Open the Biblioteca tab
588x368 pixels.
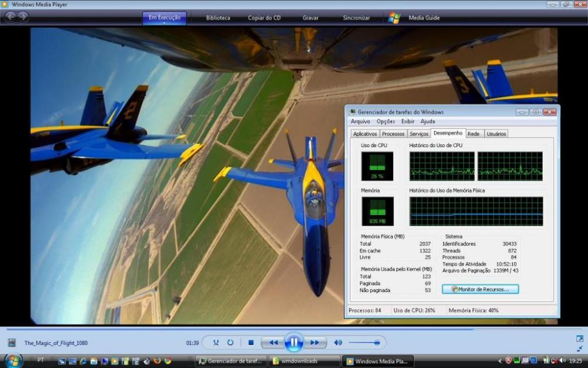coord(218,18)
